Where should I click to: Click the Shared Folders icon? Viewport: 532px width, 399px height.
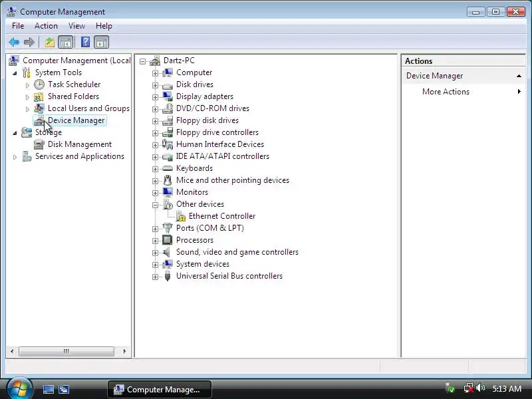point(39,96)
